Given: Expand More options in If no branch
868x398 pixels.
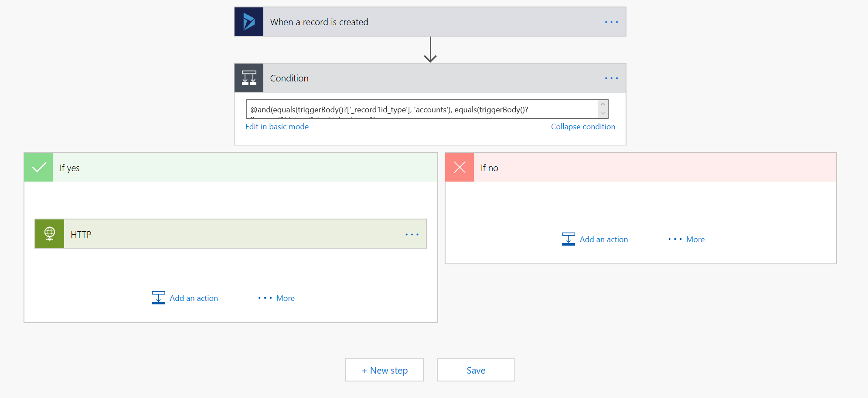Looking at the screenshot, I should 687,239.
